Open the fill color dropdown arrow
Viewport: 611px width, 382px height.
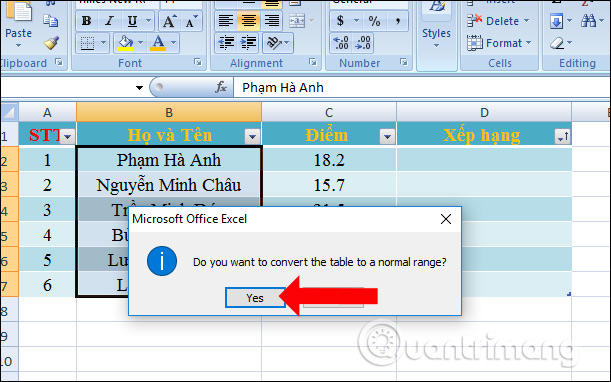tap(141, 43)
